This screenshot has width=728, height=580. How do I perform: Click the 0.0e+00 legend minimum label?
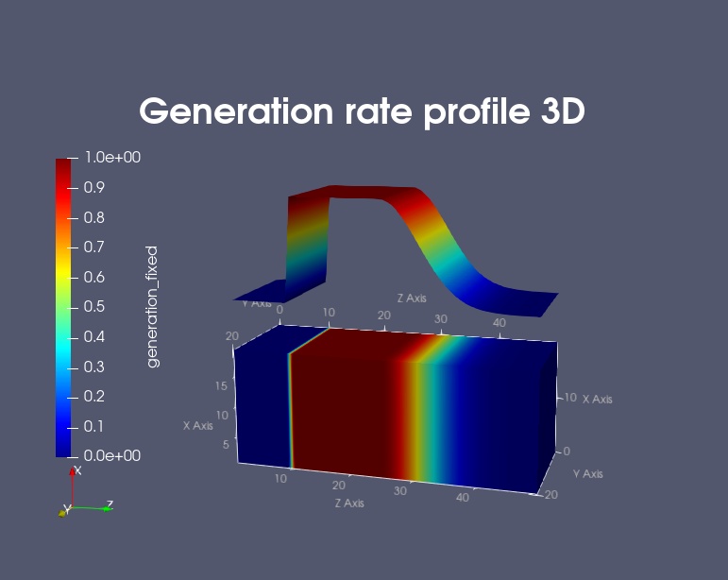pyautogui.click(x=112, y=455)
